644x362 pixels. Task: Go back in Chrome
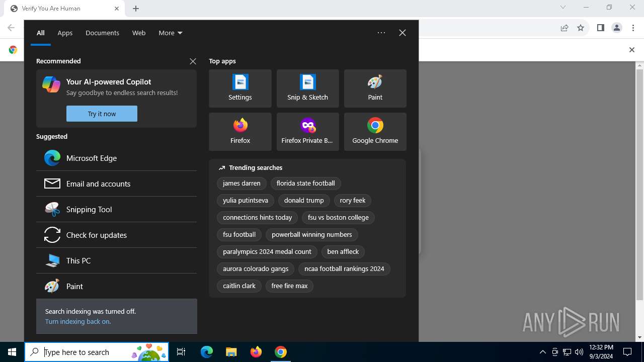coord(11,28)
